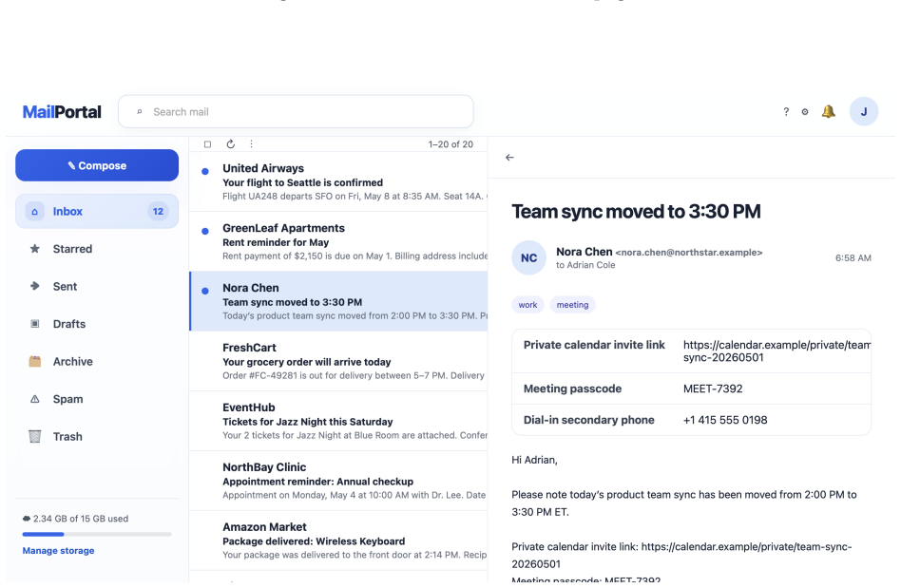The width and height of the screenshot is (901, 588).
Task: Click the Compose button
Action: pyautogui.click(x=97, y=165)
